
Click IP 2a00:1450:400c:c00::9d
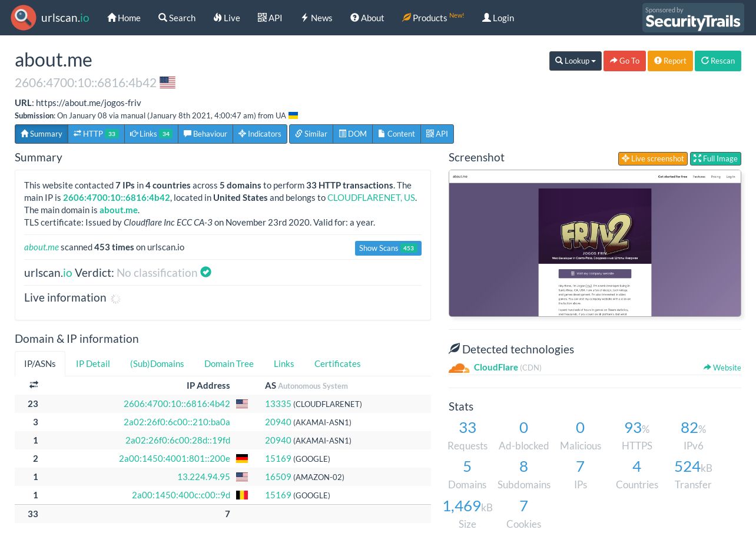(181, 495)
